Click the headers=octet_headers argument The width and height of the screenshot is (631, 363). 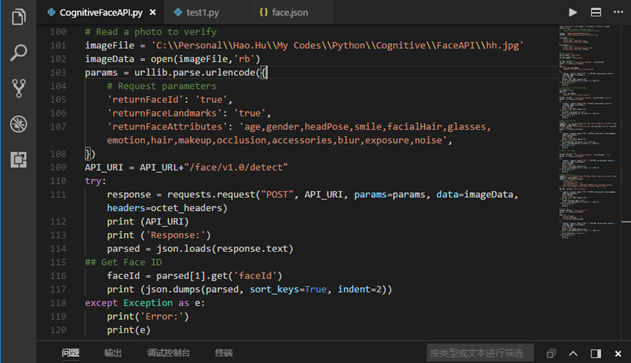point(164,208)
